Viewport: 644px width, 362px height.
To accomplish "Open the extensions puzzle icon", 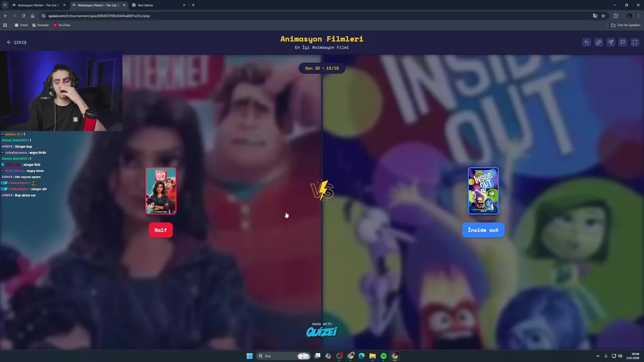I will [x=616, y=16].
